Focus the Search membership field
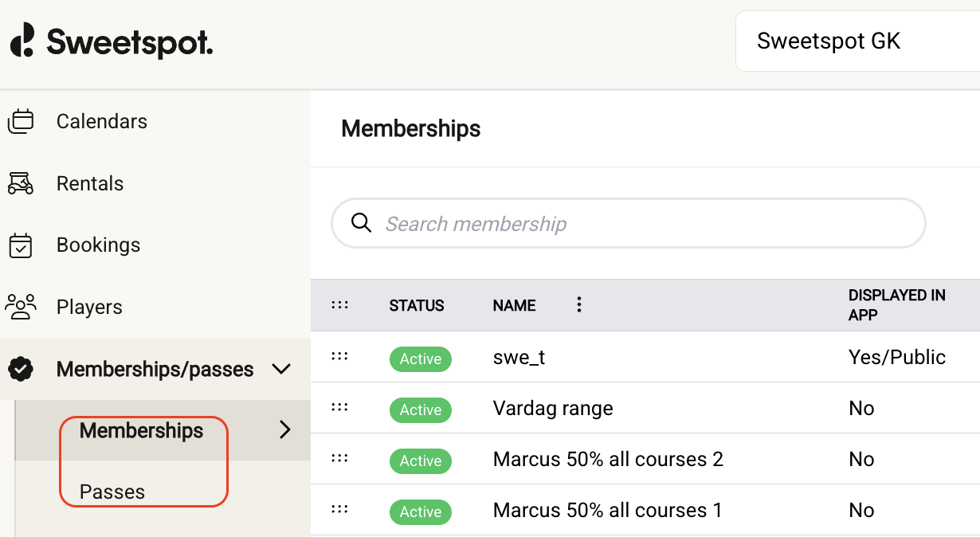This screenshot has width=980, height=537. click(x=637, y=224)
